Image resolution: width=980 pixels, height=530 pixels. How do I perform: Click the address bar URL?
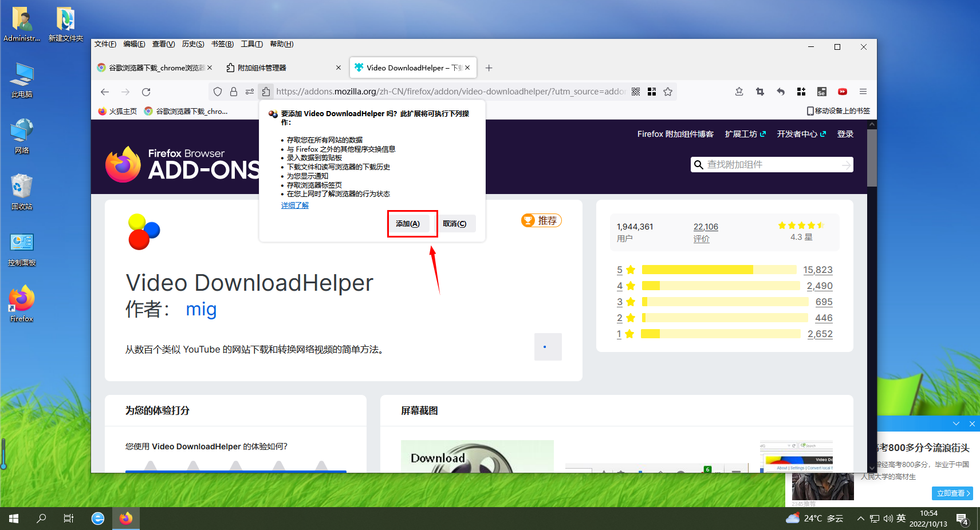451,92
